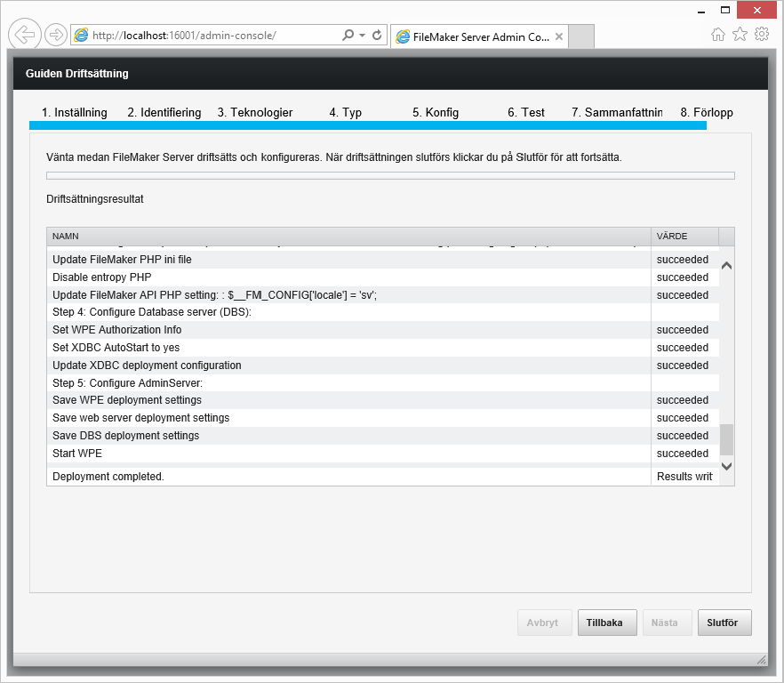Click the Nästa button

point(667,623)
